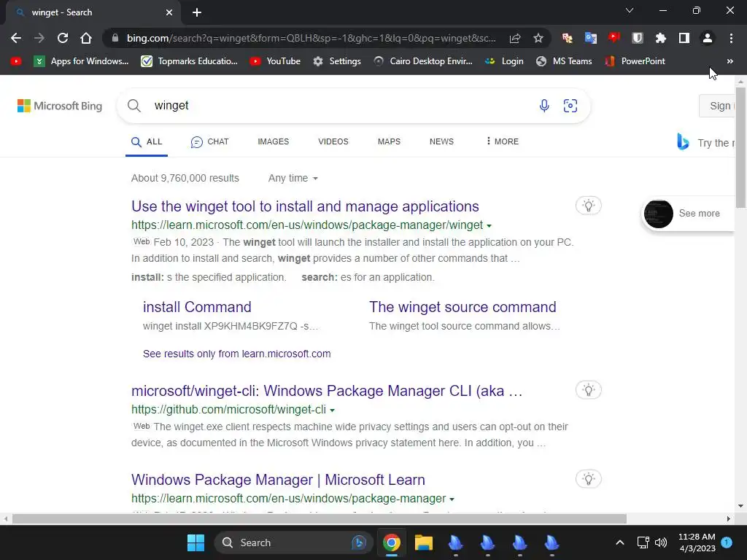Open the Settings bookmark
747x560 pixels.
click(x=337, y=61)
